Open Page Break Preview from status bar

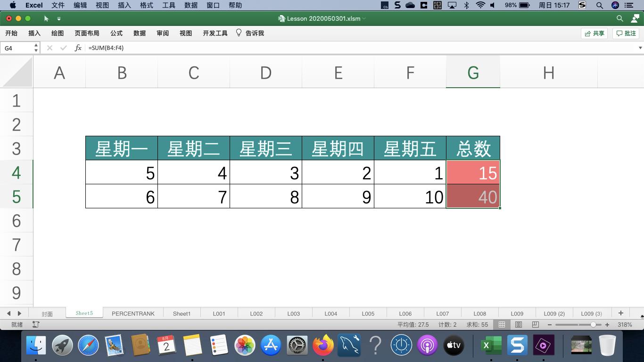click(535, 324)
